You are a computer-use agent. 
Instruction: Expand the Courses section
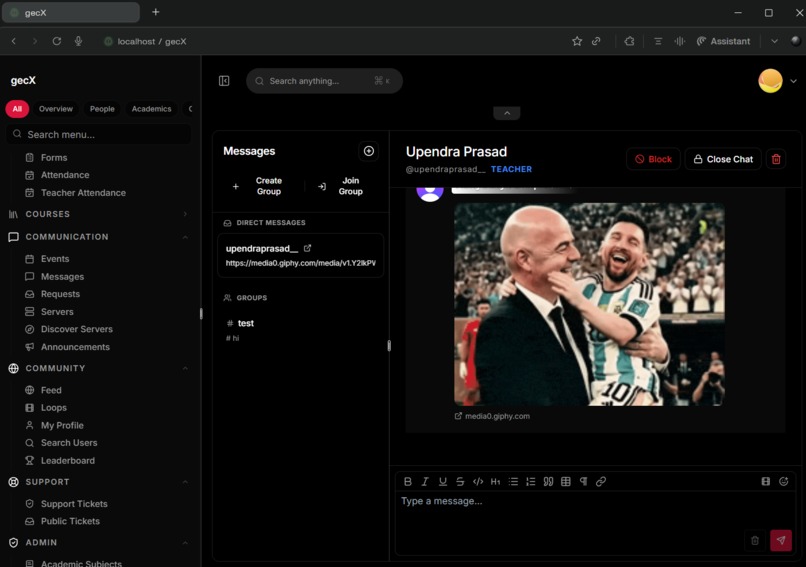coord(98,214)
